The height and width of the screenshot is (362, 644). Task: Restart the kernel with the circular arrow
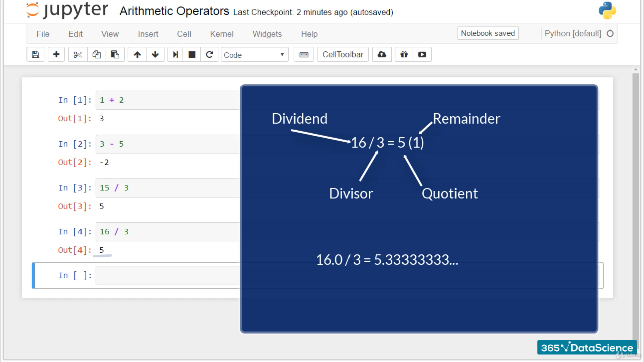pyautogui.click(x=209, y=55)
